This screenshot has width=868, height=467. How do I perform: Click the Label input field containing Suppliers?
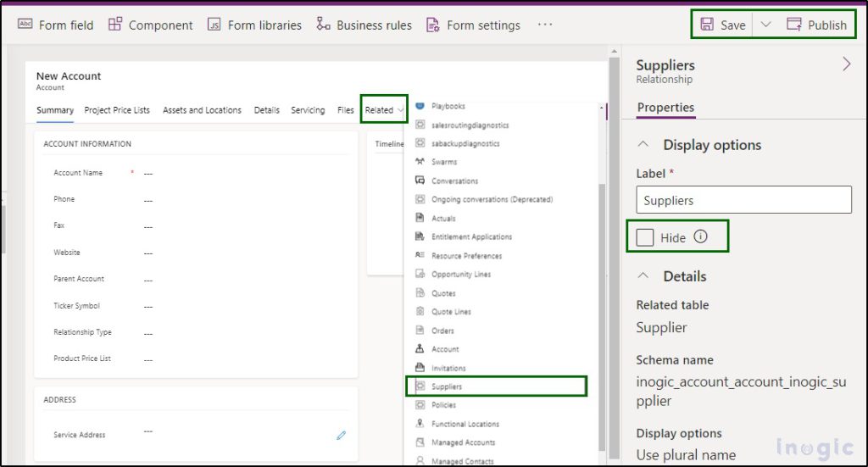743,201
